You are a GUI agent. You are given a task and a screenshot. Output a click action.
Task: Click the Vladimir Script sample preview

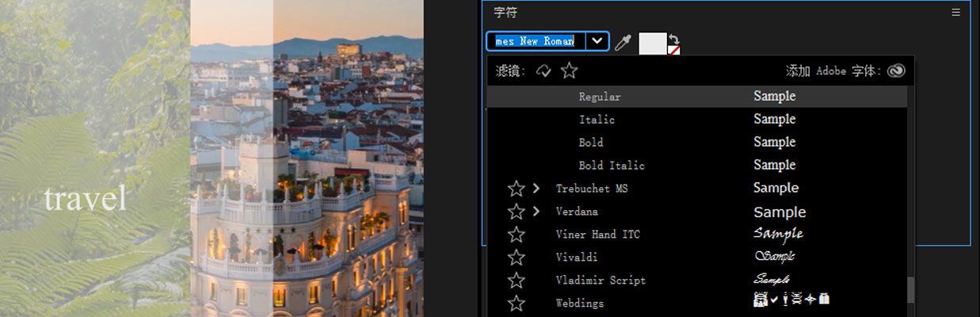[771, 280]
